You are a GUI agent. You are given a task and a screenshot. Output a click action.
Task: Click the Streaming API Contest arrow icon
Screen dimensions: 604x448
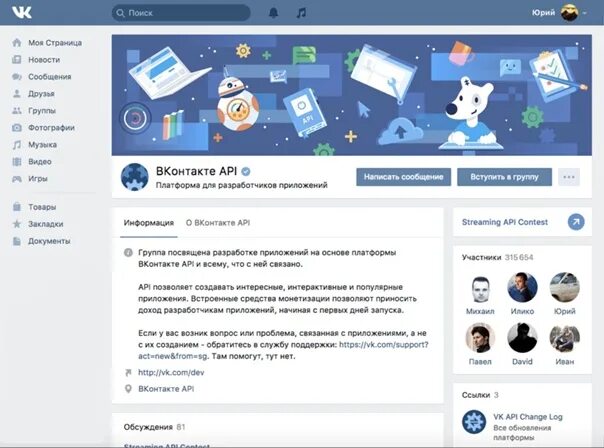tap(576, 222)
